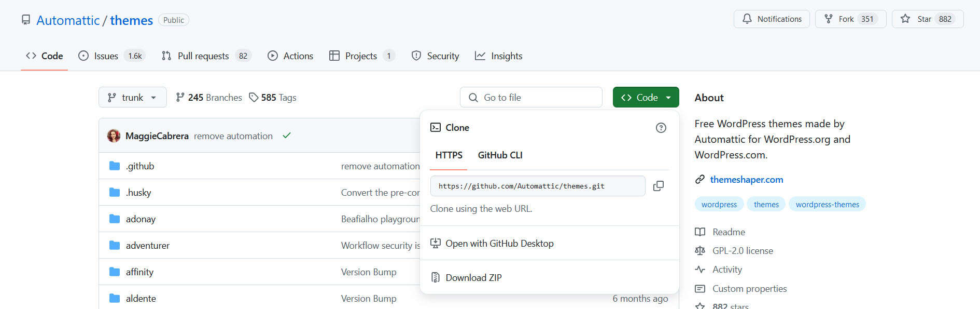Open the themeshaper.com website link
This screenshot has width=980, height=309.
tap(746, 179)
